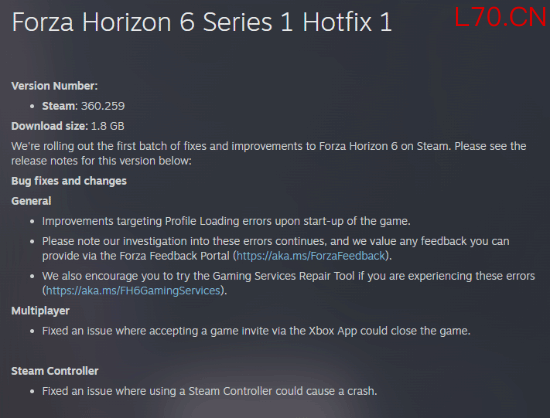Open the aka.ms/ForzaFeedback link
The image size is (550, 418).
point(311,256)
